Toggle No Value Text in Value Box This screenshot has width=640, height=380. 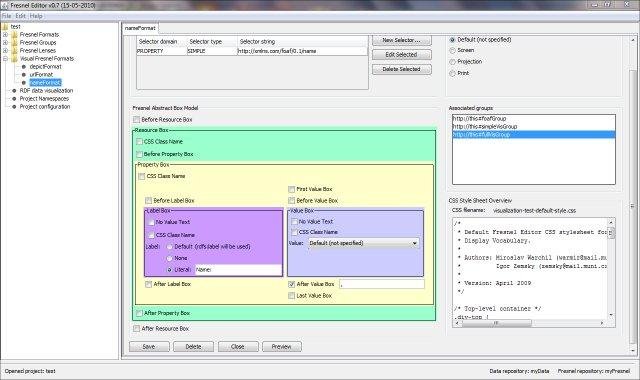[294, 222]
